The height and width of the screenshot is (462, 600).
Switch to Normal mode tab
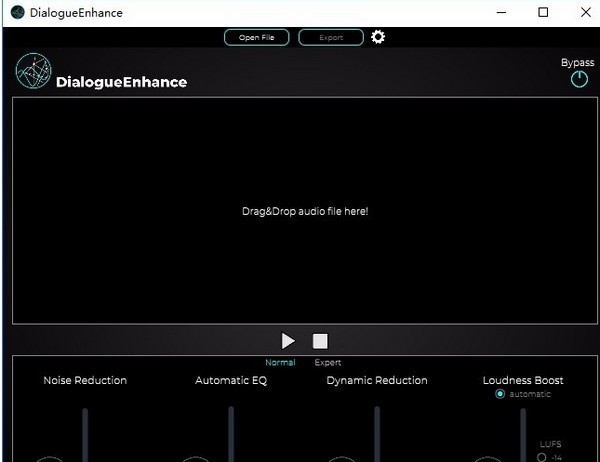(280, 362)
